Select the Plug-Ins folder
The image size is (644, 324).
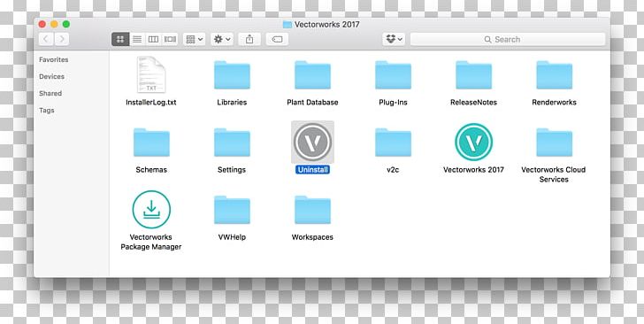click(393, 75)
